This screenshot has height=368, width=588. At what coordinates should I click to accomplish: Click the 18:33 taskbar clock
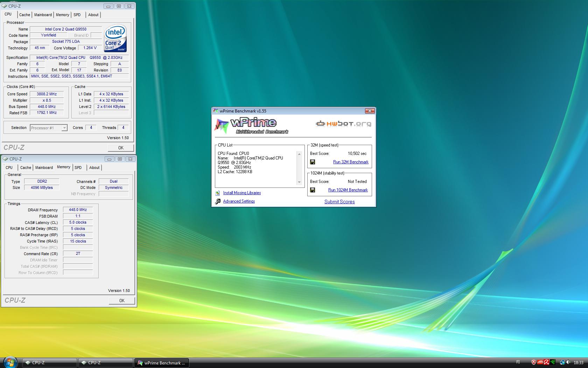tap(579, 362)
